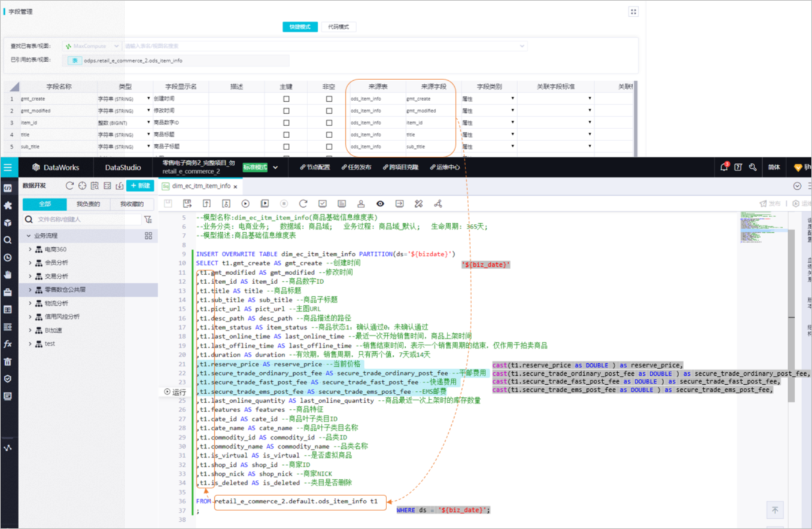Switch to 代码模式 tab
This screenshot has width=812, height=529.
point(339,27)
